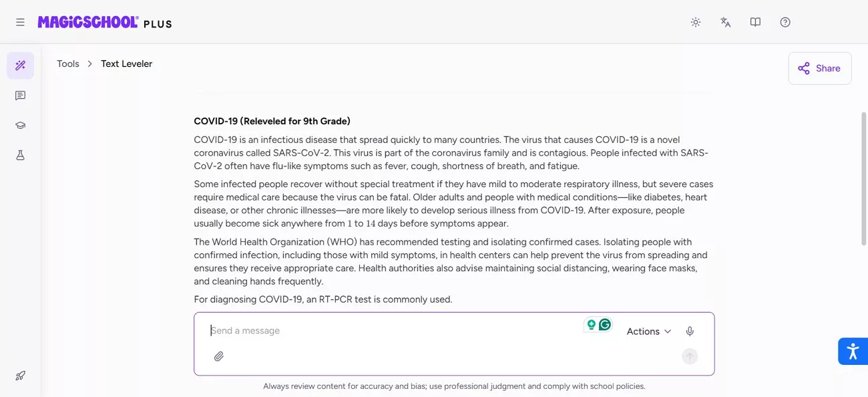
Task: Click the send message arrow button
Action: click(690, 356)
